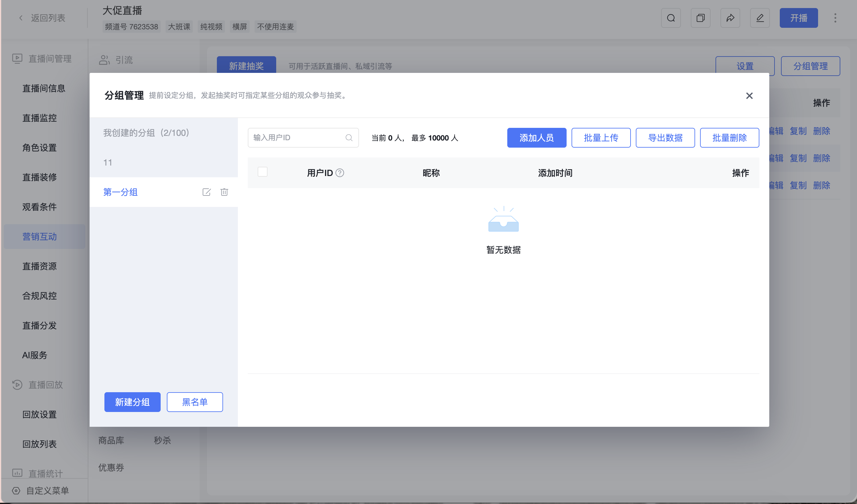Open AI服务 in sidebar

pyautogui.click(x=35, y=355)
